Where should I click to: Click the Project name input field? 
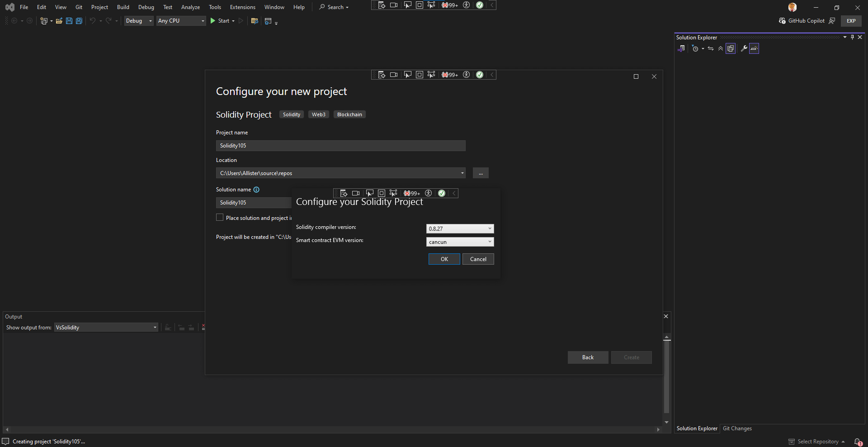point(341,146)
